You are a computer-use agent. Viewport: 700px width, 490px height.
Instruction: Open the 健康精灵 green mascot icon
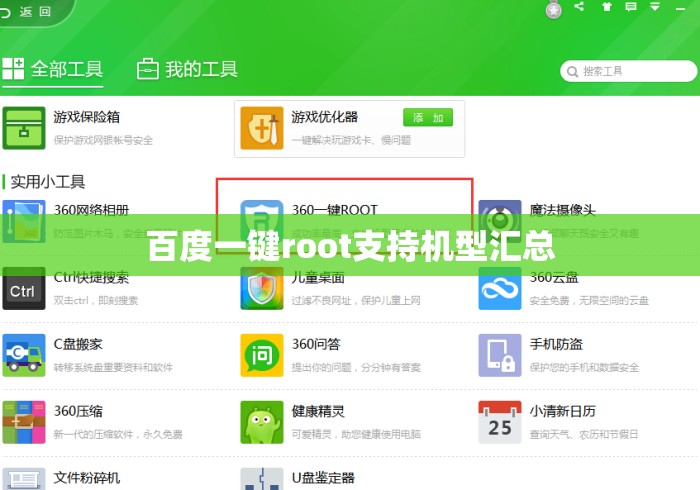(262, 422)
